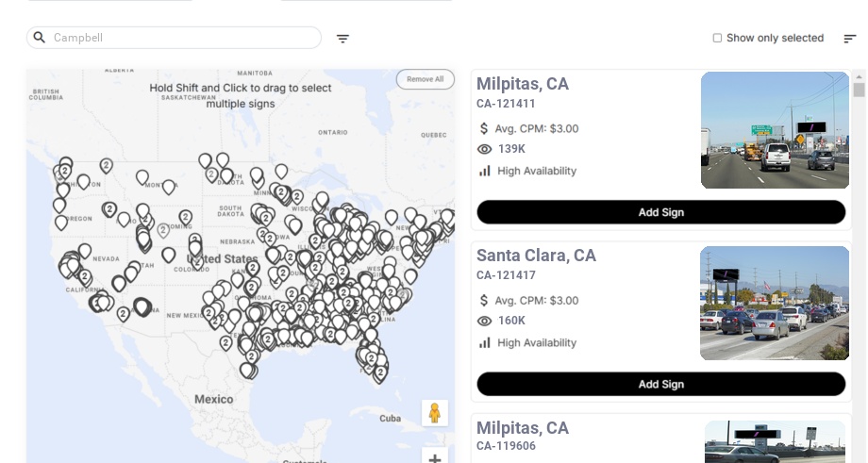This screenshot has width=868, height=463.
Task: Add the Santa Clara CA-121417 sign
Action: [x=660, y=384]
